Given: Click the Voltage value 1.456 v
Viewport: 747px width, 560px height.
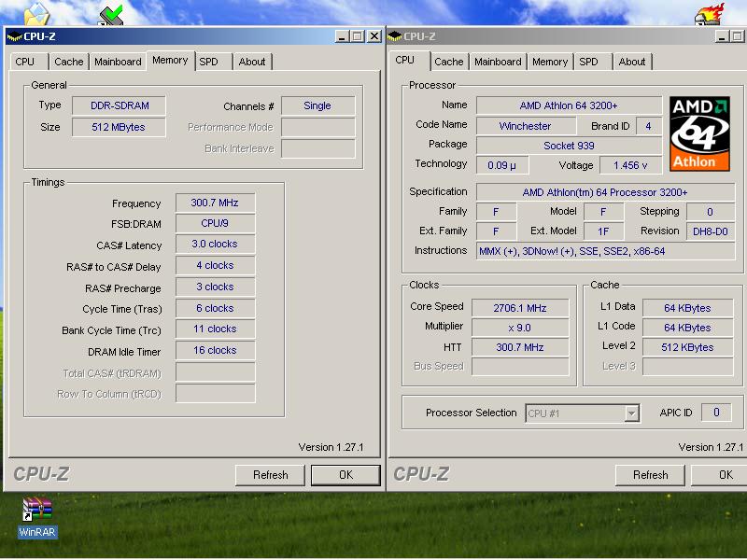Looking at the screenshot, I should click(x=630, y=165).
